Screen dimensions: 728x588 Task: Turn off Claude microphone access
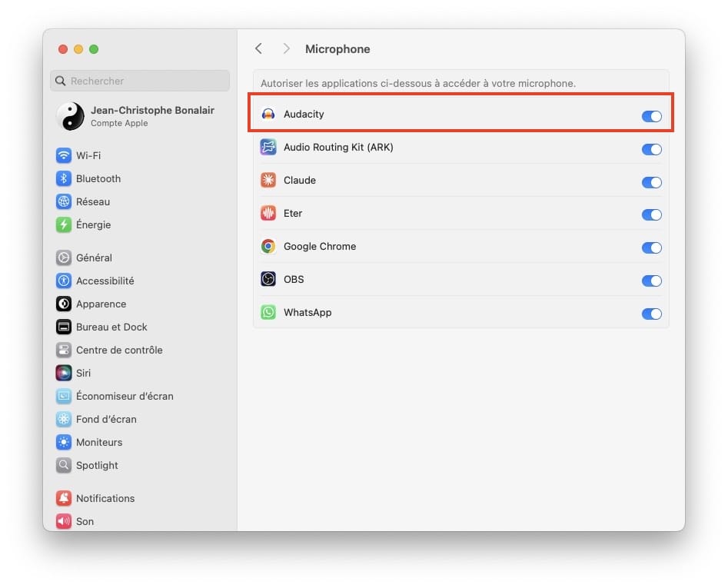[x=651, y=182]
